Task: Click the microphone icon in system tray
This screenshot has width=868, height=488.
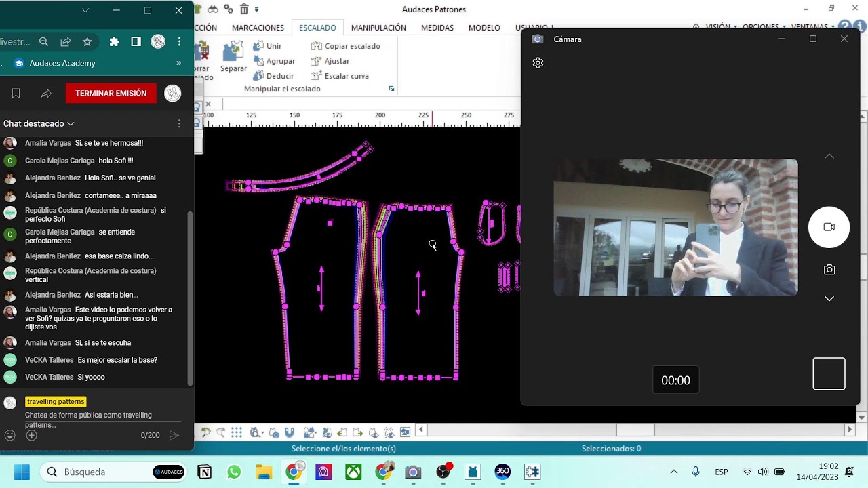Action: 696,472
